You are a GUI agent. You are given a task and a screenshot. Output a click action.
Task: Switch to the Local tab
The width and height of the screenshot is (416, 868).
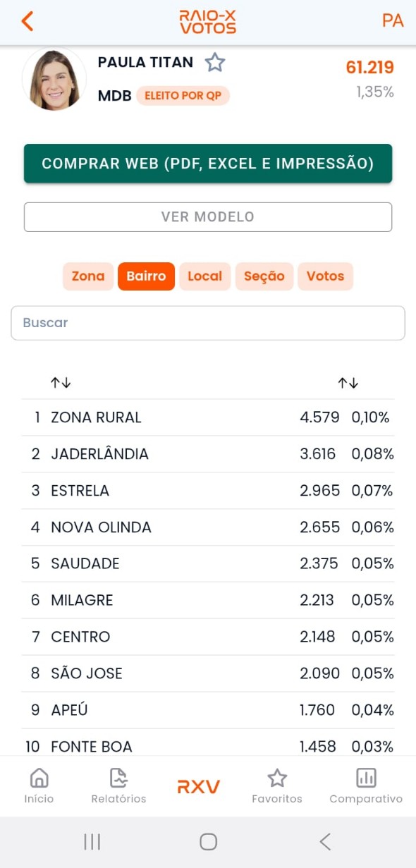205,276
